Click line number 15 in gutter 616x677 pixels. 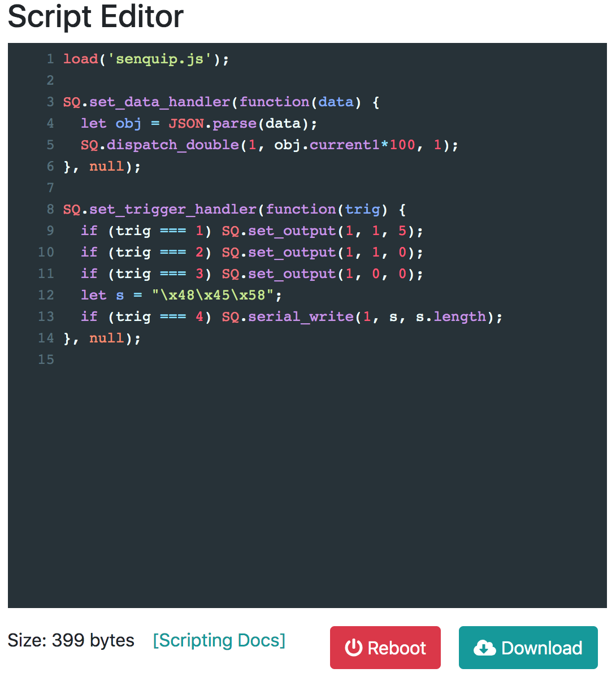point(46,359)
